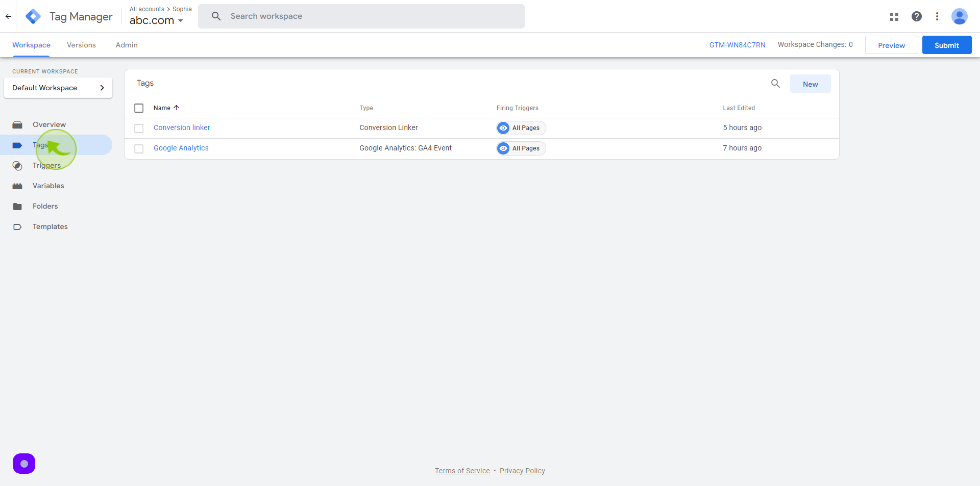Image resolution: width=980 pixels, height=486 pixels.
Task: Click the Type column header
Action: point(366,108)
